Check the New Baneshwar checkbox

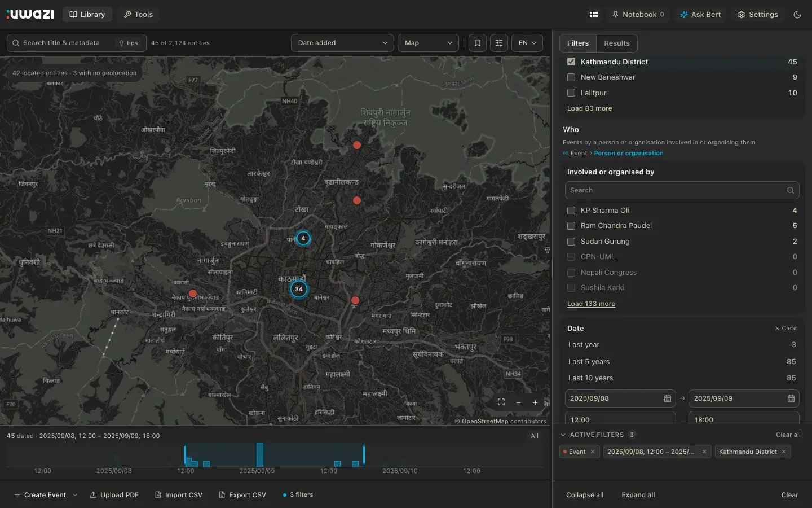[x=571, y=77]
